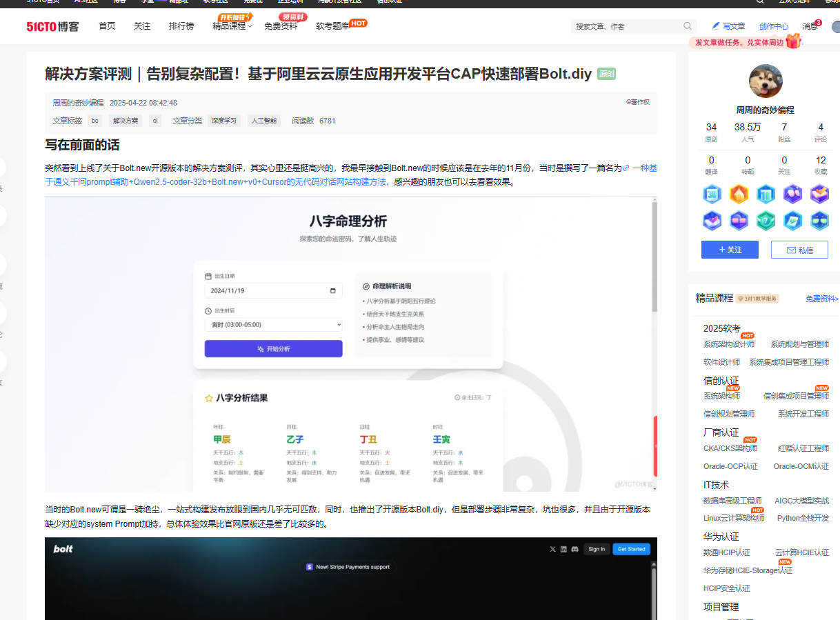This screenshot has width=840, height=620.
Task: Click the user avatar in the top-right header
Action: (836, 26)
